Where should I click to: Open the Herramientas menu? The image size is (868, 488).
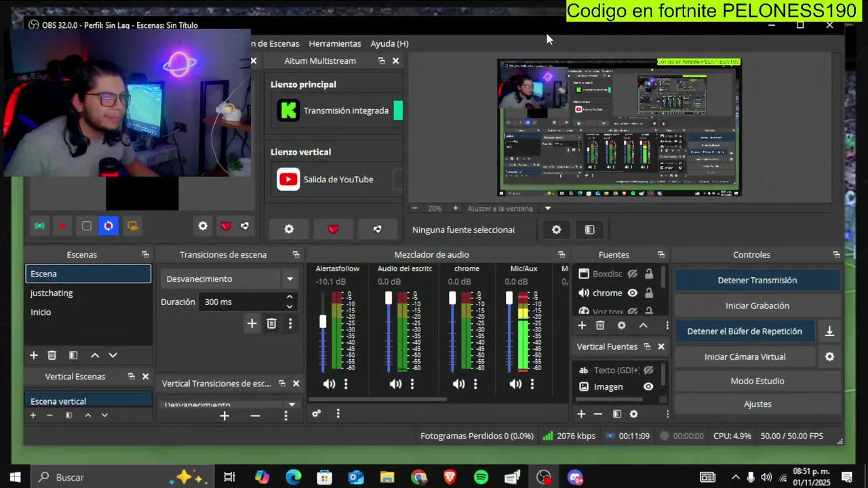335,43
